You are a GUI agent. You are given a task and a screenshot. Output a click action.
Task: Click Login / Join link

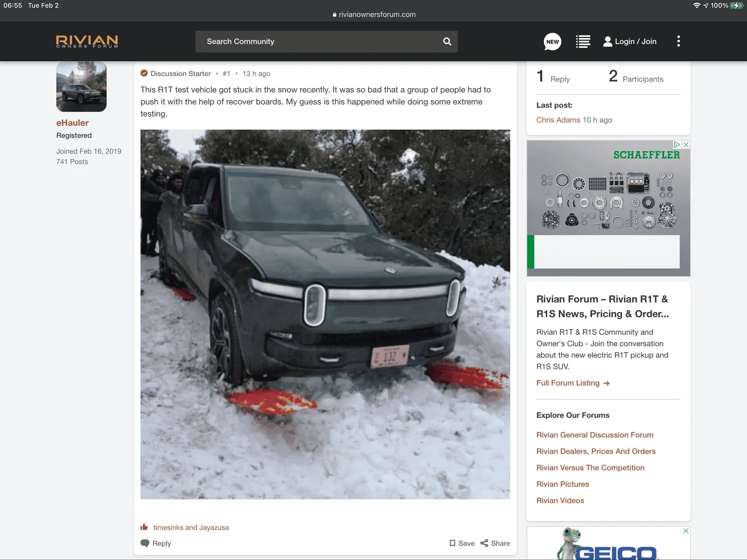(x=636, y=41)
